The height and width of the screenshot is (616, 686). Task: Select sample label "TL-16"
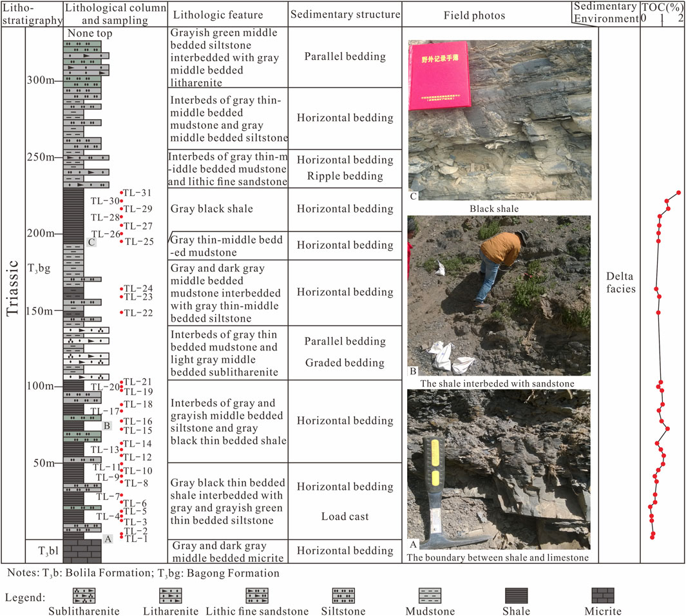138,421
